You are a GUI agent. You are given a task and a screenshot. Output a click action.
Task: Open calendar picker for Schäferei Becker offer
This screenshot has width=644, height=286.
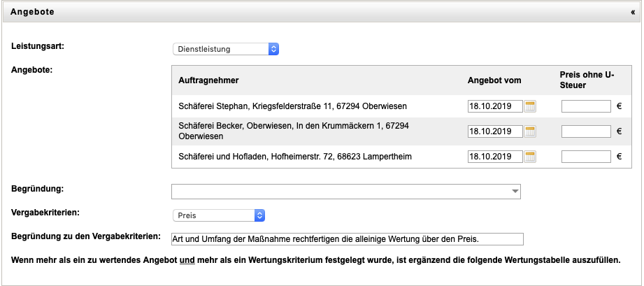(531, 131)
